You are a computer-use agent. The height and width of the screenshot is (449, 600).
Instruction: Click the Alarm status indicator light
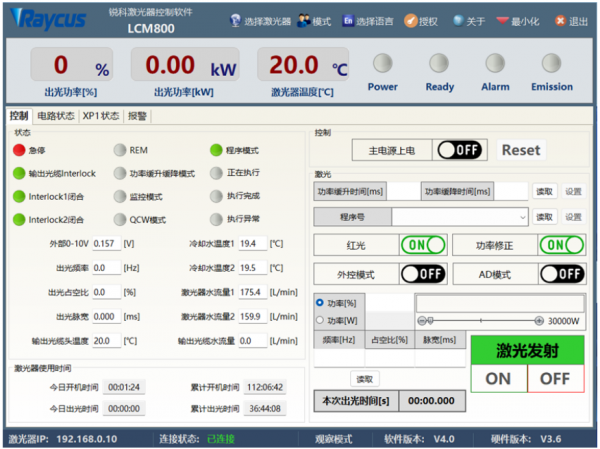[x=494, y=64]
